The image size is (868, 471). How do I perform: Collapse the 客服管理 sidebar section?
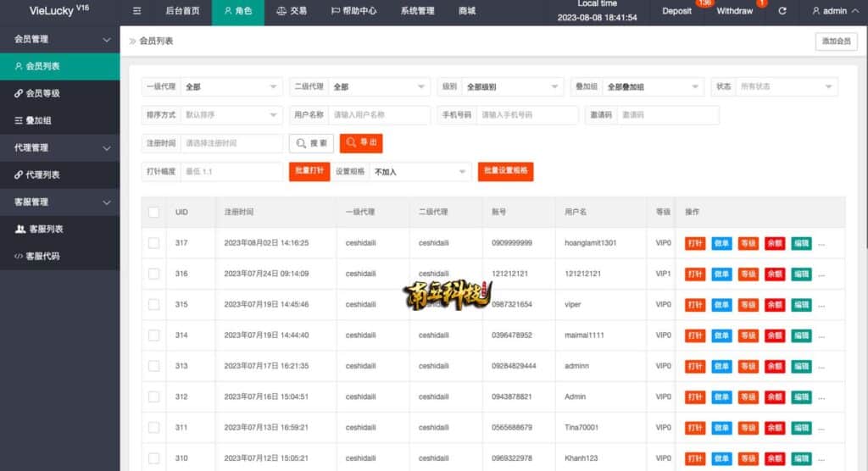pos(60,202)
